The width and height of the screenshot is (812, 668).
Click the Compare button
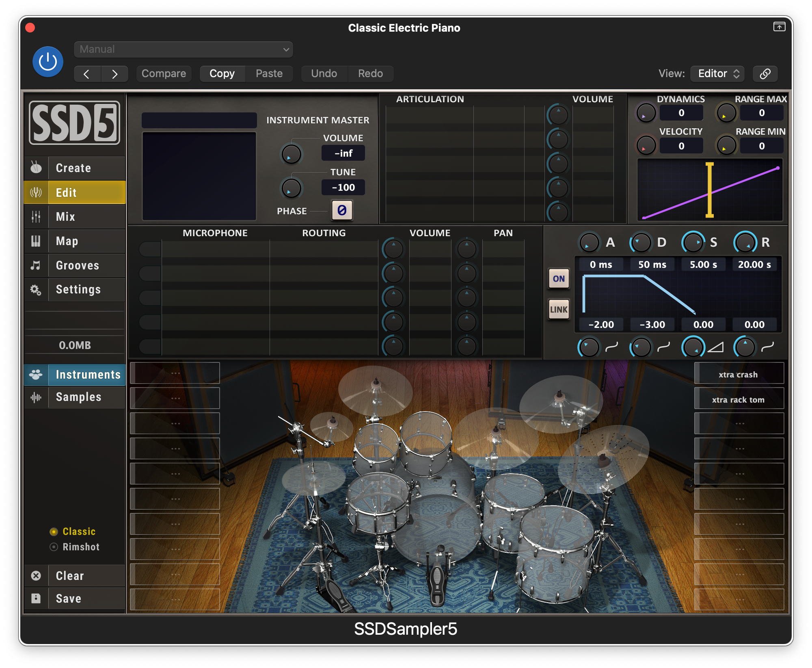(x=164, y=73)
